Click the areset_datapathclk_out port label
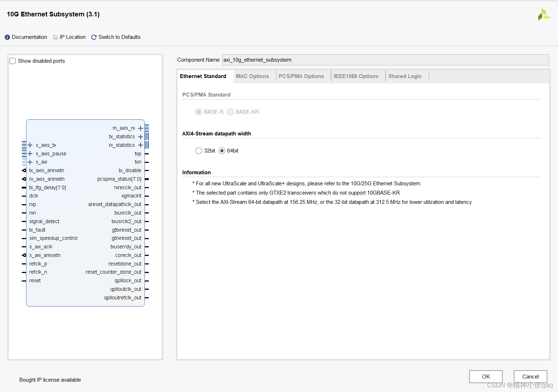 click(115, 205)
